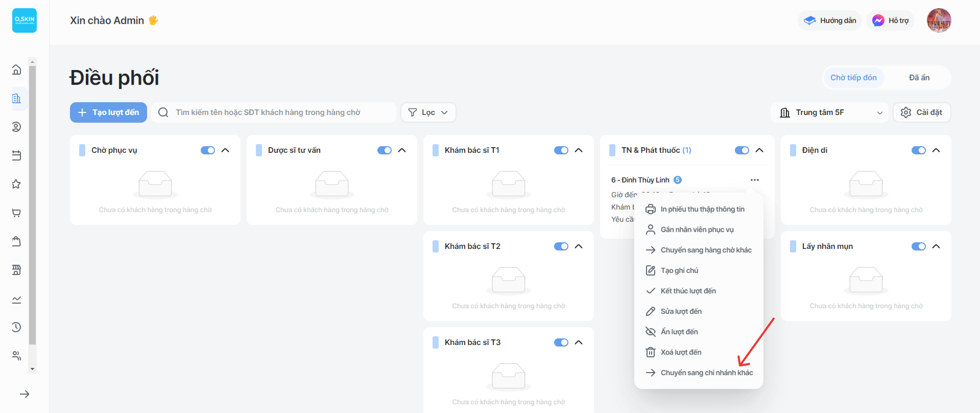Open the Cài đặt settings button
This screenshot has width=980, height=413.
click(x=922, y=112)
